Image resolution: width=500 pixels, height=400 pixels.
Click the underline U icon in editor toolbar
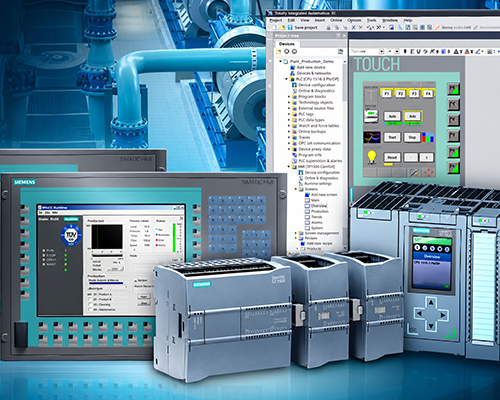(x=418, y=51)
